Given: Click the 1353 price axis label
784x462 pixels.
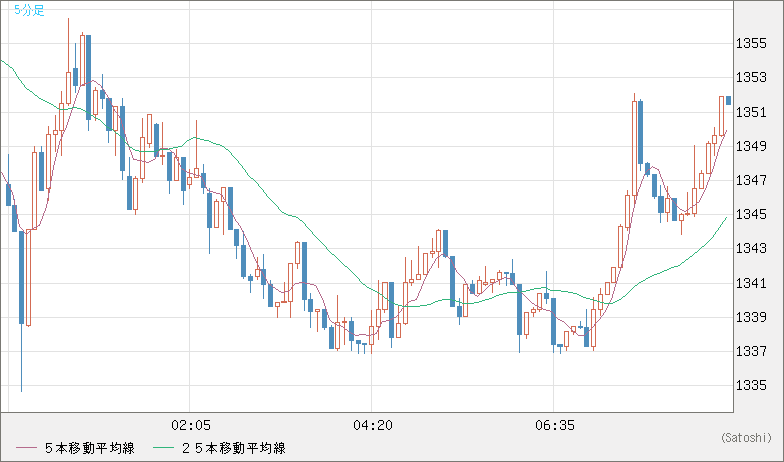Looking at the screenshot, I should [751, 78].
